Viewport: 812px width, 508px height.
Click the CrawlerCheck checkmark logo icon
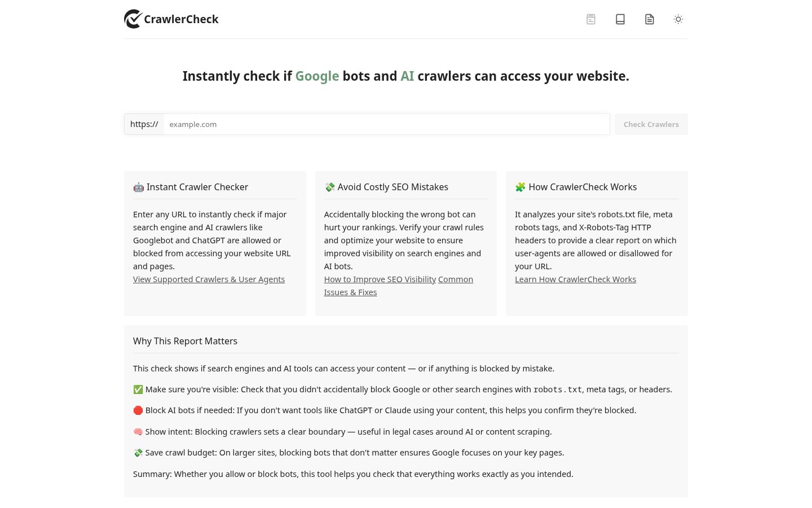pos(133,19)
